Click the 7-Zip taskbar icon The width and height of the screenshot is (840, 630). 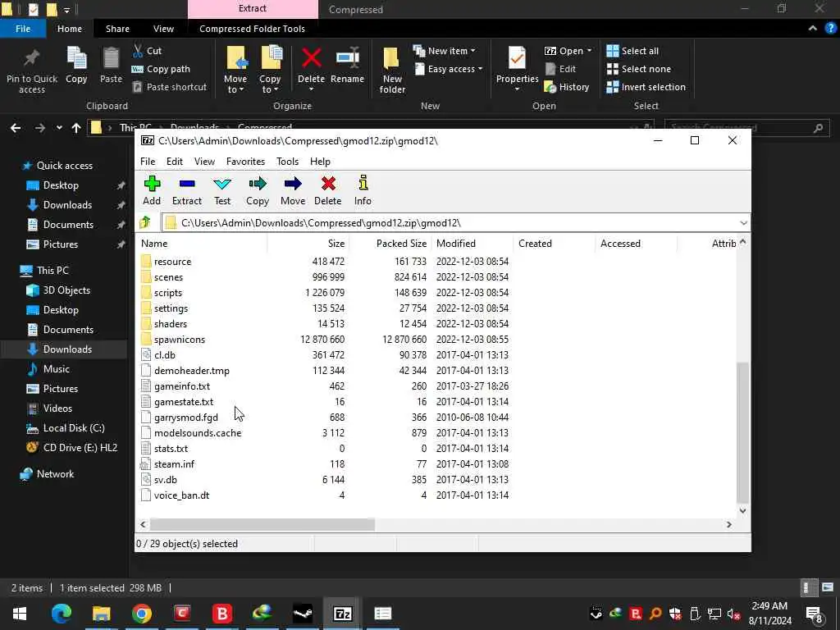343,614
